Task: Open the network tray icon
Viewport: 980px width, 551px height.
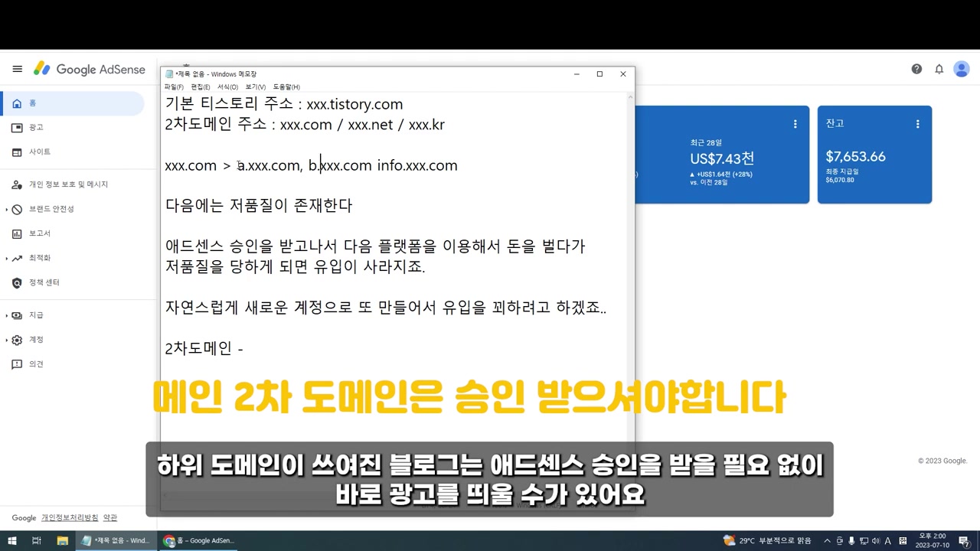Action: [x=864, y=541]
